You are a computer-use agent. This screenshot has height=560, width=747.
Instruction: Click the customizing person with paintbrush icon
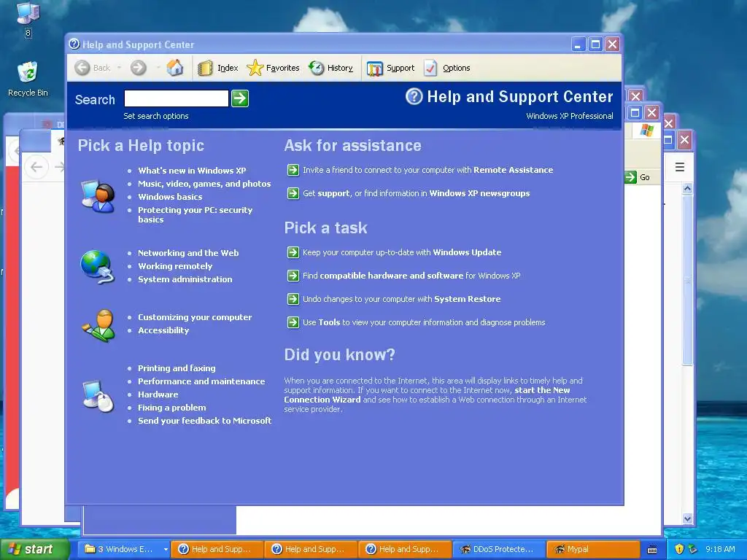pyautogui.click(x=98, y=326)
